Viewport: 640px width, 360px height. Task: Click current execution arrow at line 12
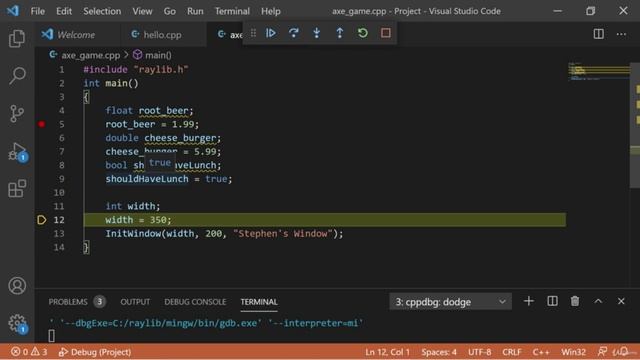point(42,220)
